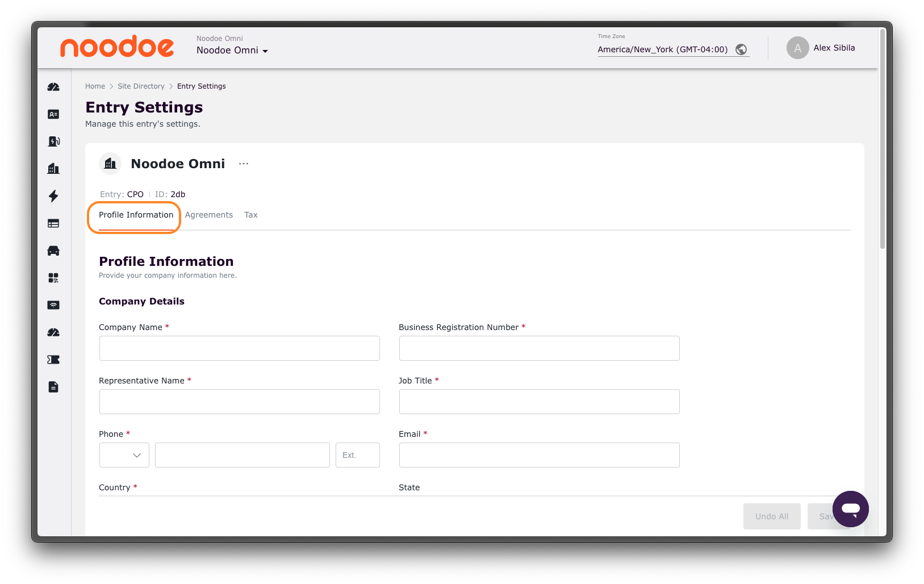Click the Undo All button

(772, 516)
